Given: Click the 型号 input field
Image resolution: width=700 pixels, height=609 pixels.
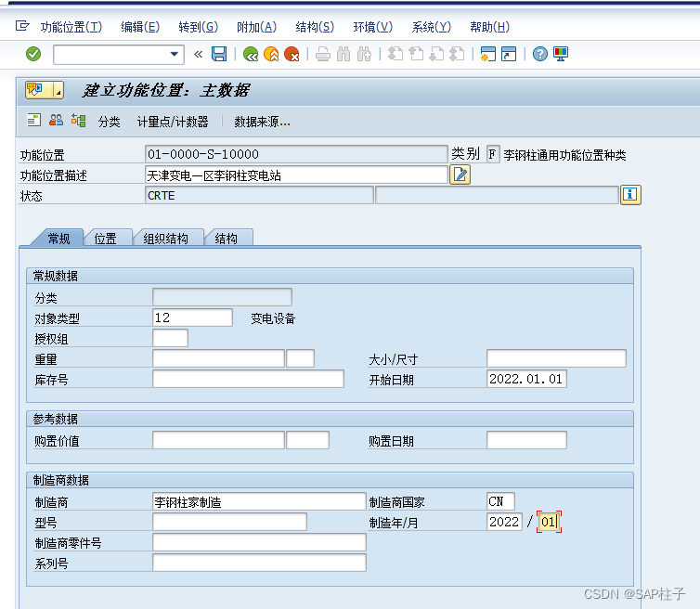Looking at the screenshot, I should click(x=229, y=522).
